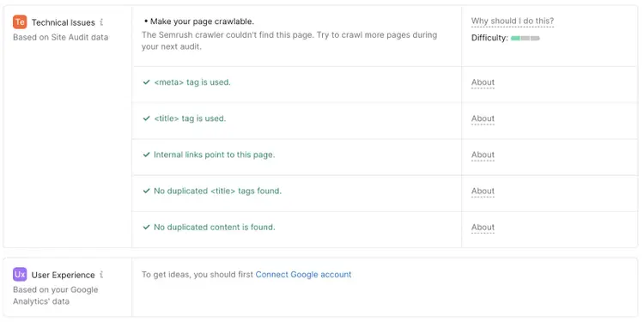Open info icon beside User Experience
This screenshot has width=644, height=322.
pos(101,275)
